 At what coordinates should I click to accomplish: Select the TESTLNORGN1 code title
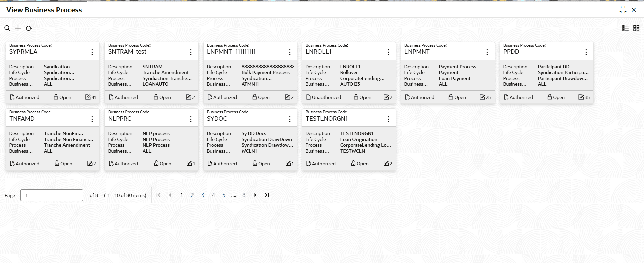pos(327,119)
